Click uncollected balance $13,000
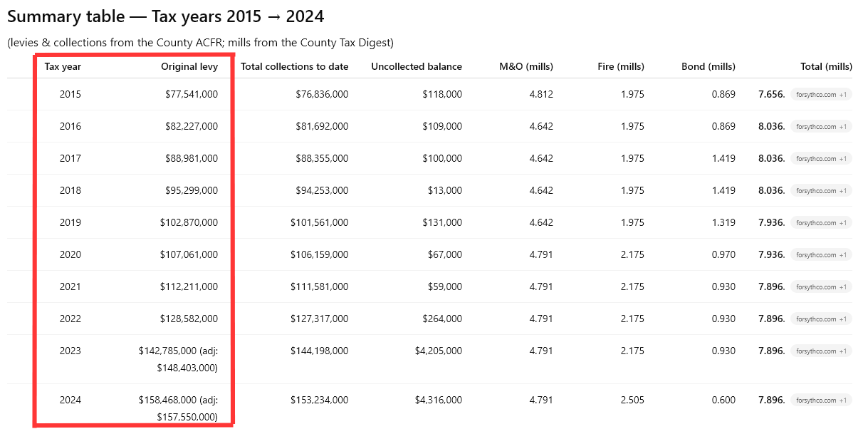Image resolution: width=868 pixels, height=429 pixels. click(444, 190)
